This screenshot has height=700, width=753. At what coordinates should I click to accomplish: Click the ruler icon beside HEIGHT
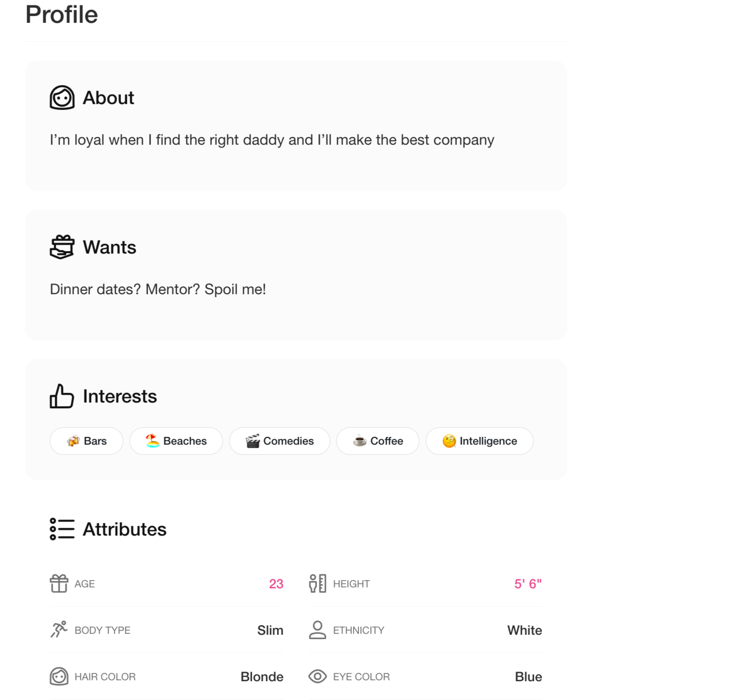(x=317, y=583)
